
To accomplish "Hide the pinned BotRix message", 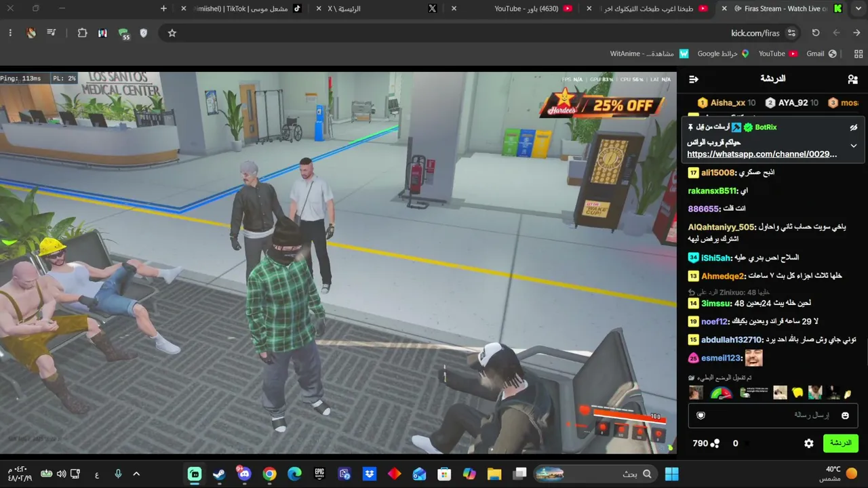I will [854, 127].
